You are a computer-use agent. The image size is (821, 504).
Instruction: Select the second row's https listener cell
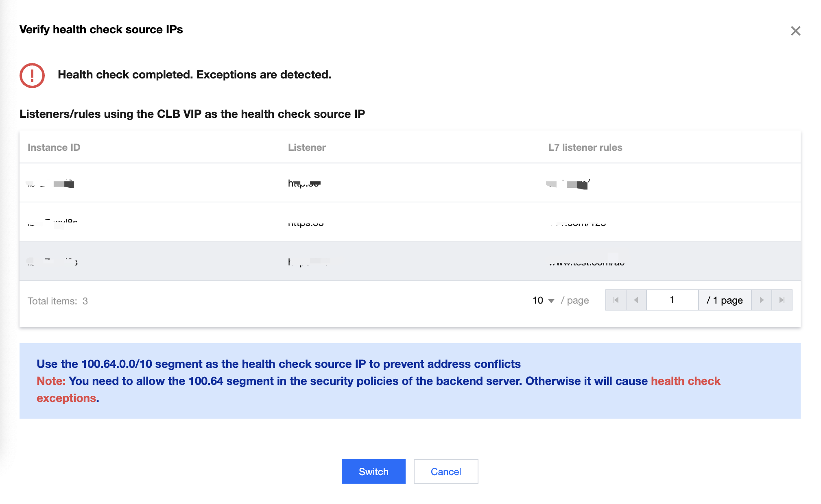tap(306, 222)
